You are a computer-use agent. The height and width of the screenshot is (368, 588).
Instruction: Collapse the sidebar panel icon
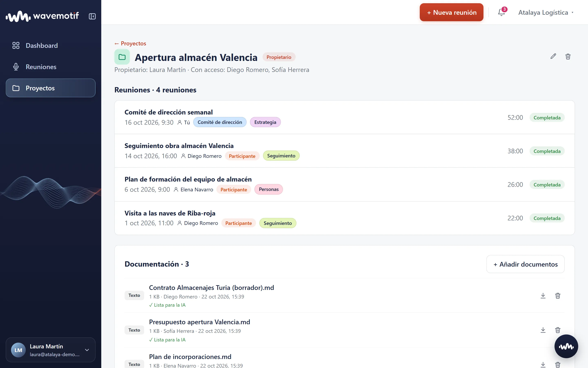[92, 16]
